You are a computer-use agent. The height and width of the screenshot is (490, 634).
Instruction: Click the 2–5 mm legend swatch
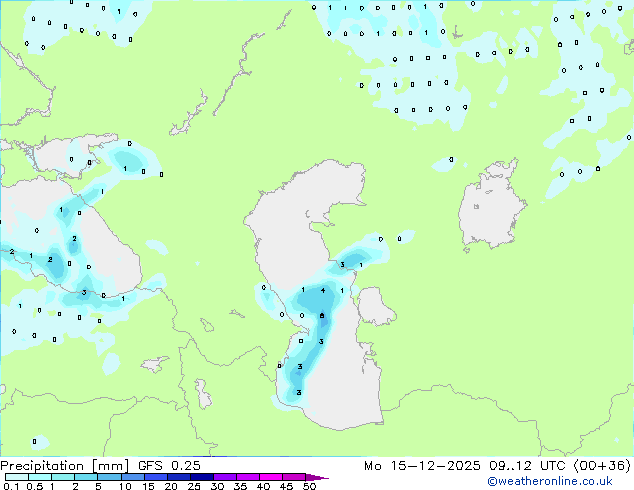click(x=86, y=477)
